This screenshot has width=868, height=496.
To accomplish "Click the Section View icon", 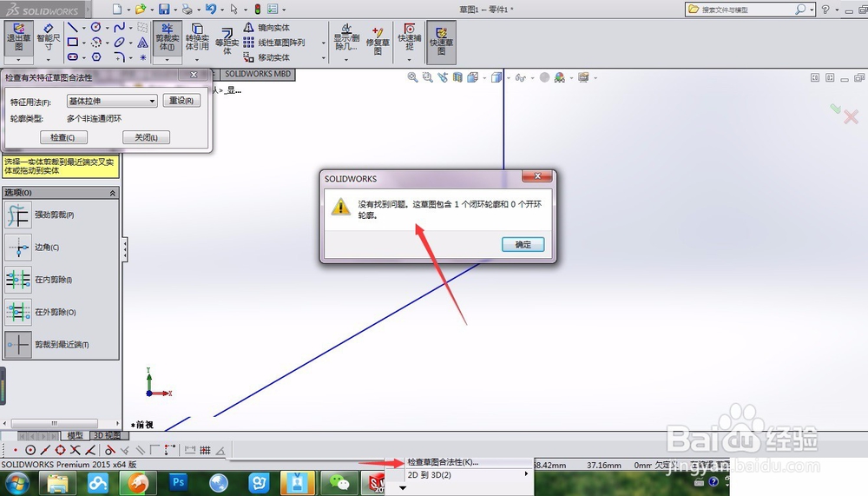I will tap(457, 77).
